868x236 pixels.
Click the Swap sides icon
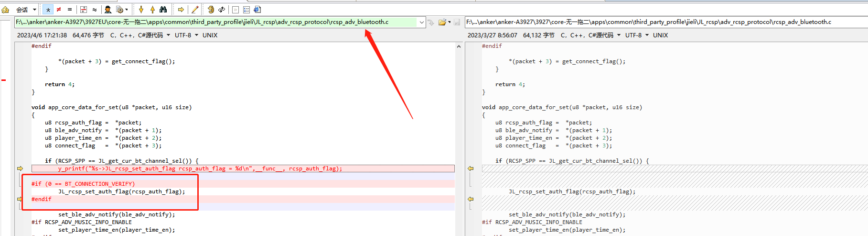coord(211,10)
